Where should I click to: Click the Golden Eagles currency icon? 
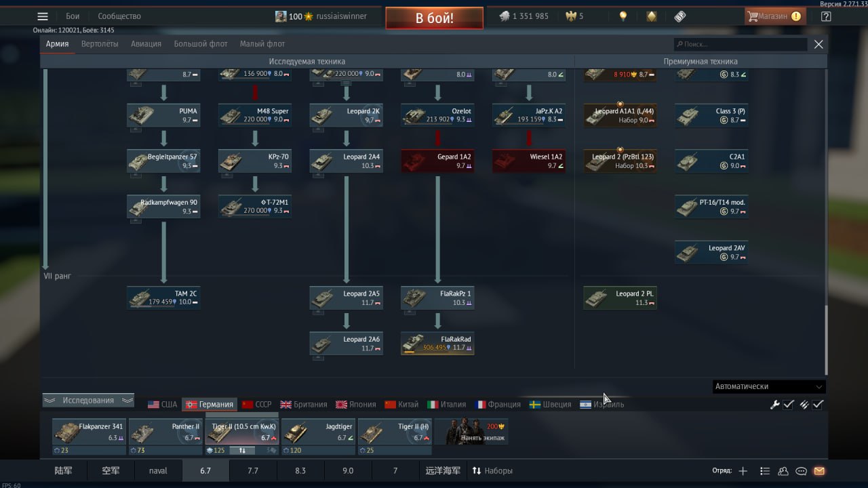point(570,16)
